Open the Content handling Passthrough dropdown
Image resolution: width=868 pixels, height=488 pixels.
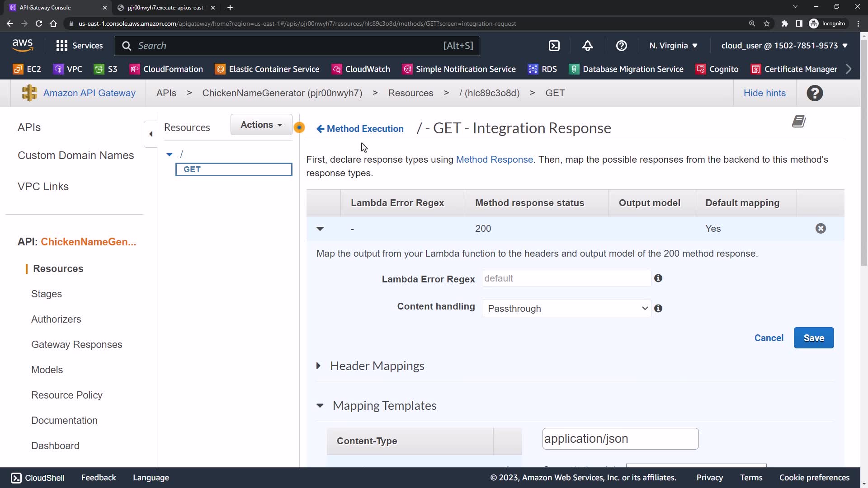pyautogui.click(x=566, y=309)
